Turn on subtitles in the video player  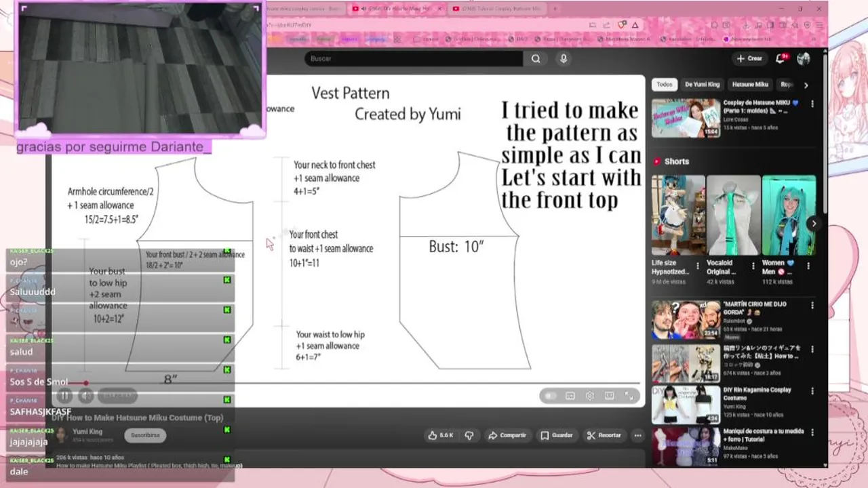click(570, 396)
